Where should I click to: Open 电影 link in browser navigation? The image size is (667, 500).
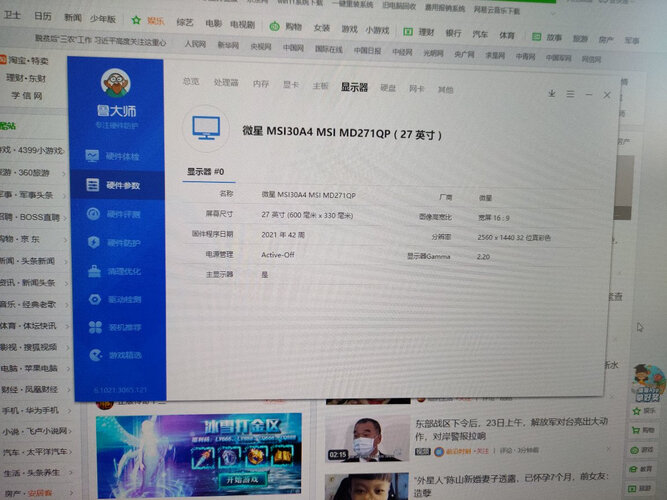[213, 23]
